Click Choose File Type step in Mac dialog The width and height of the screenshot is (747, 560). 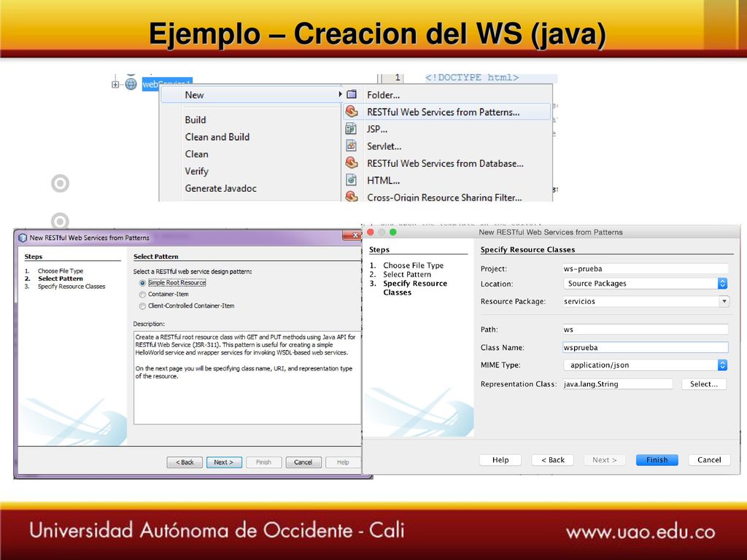[413, 265]
